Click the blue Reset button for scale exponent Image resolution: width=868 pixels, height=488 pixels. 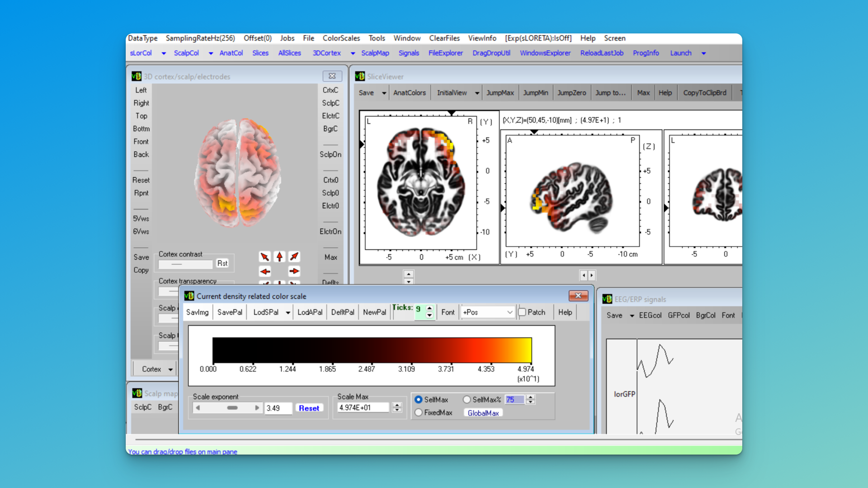[x=309, y=408]
